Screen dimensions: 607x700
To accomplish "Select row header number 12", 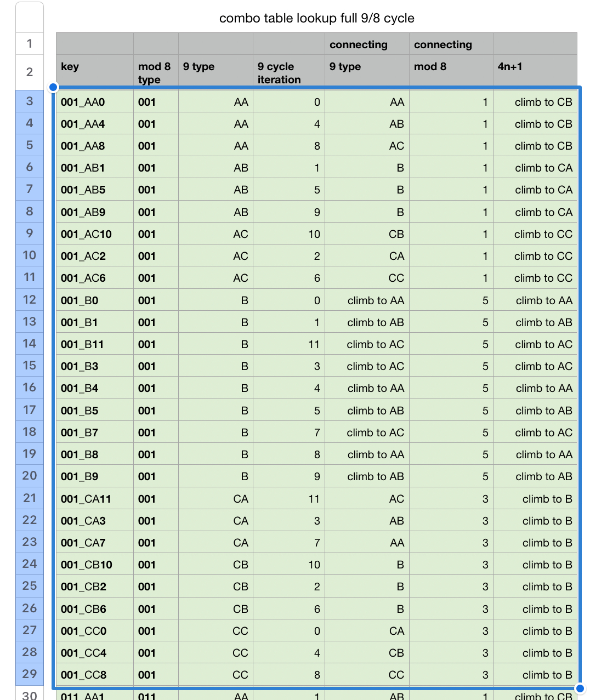I will 30,300.
